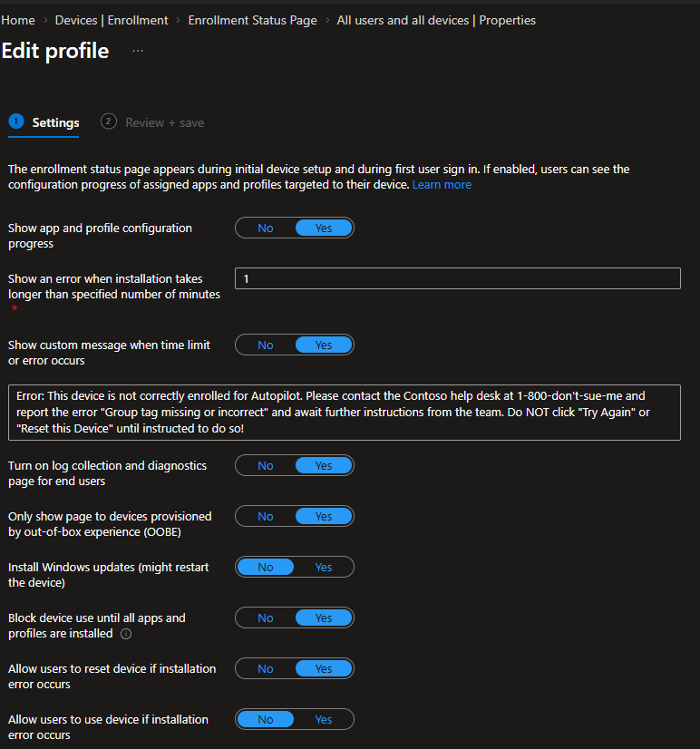The height and width of the screenshot is (749, 700).
Task: Click the step 1 Settings circle icon
Action: [15, 122]
